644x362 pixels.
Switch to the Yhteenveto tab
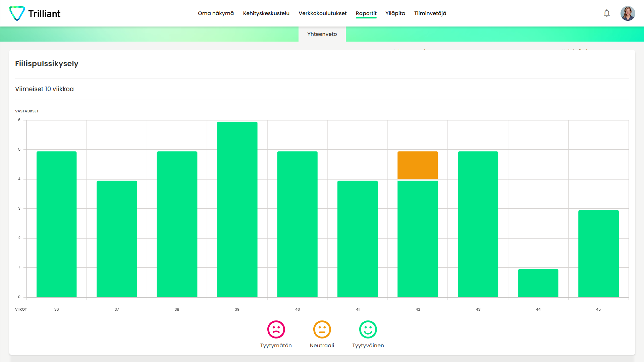coord(322,34)
